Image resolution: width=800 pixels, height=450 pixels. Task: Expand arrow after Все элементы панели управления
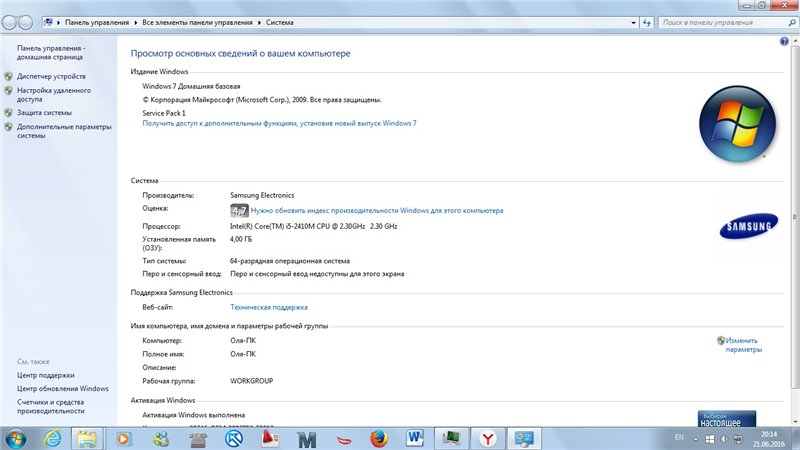(x=259, y=22)
